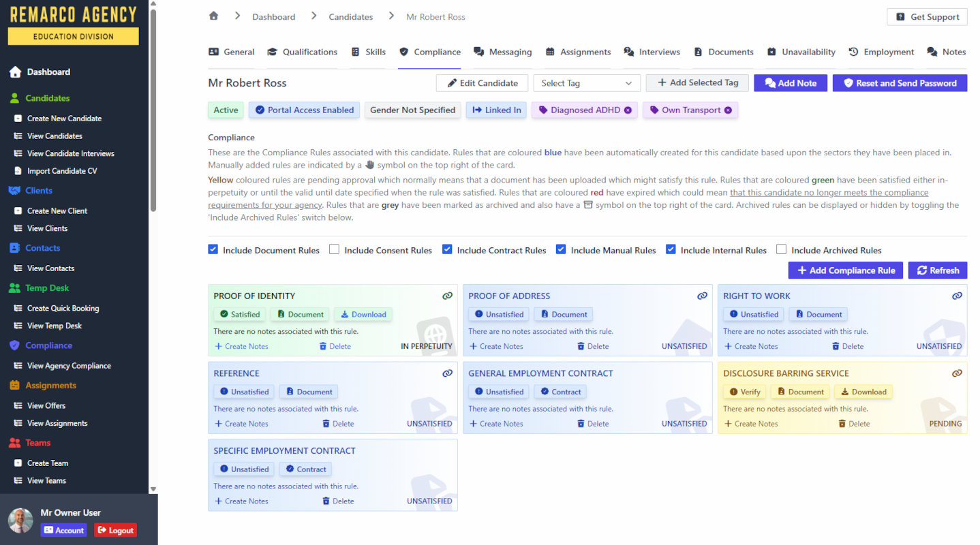
Task: Open Create Quick Booking in sidebar
Action: (63, 309)
